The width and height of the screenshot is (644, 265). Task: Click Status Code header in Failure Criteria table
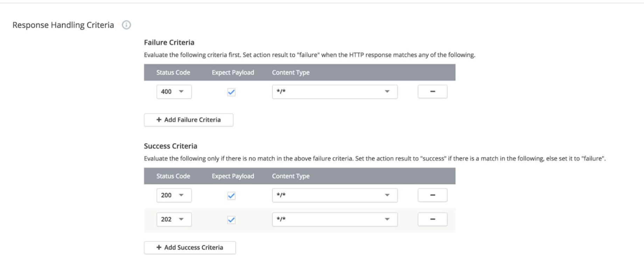(173, 73)
